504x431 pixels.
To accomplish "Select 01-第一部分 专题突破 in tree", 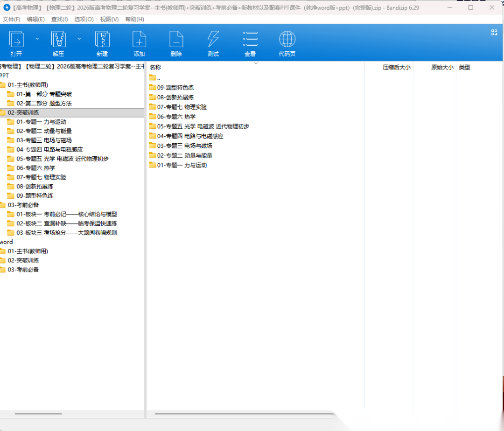I will tap(44, 94).
